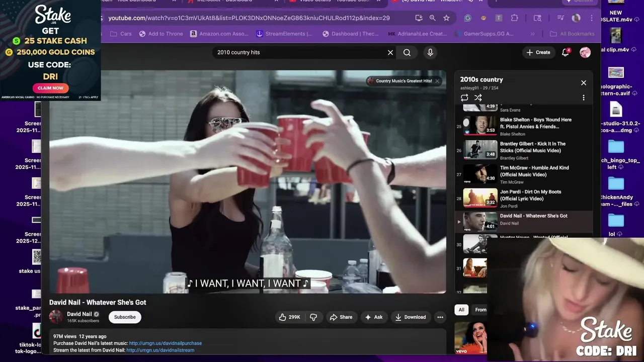The width and height of the screenshot is (644, 362).
Task: Play Blake Shelton Boys 'Round Here entry
Action: 523,127
